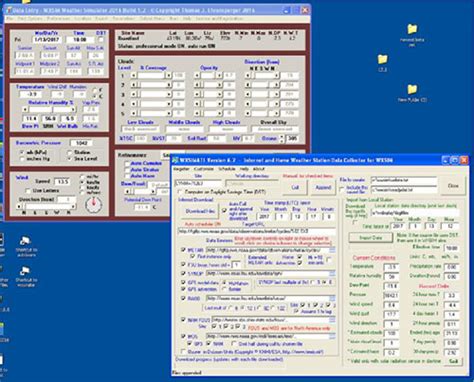Select the wxsim beta folder on desktop
474x382 pixels.
pos(412,34)
